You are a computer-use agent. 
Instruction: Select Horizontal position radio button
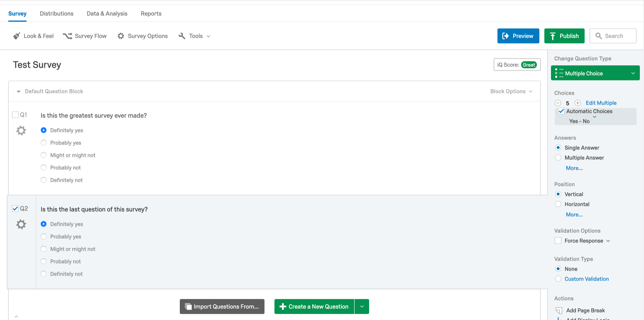(558, 204)
